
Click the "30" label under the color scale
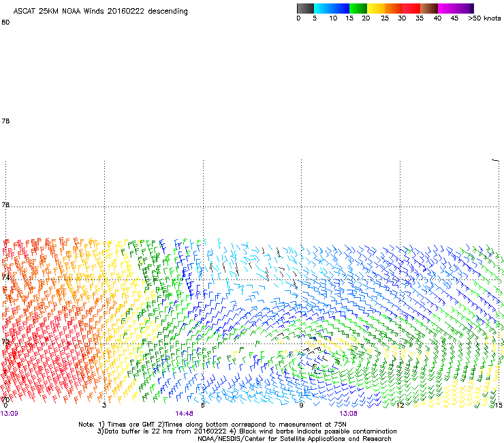(402, 18)
